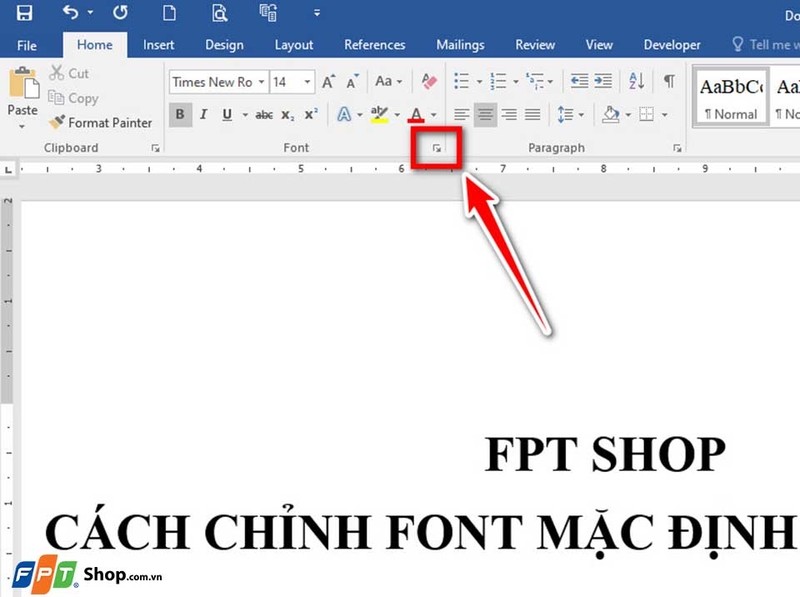Expand the underline style dropdown arrow

[245, 115]
